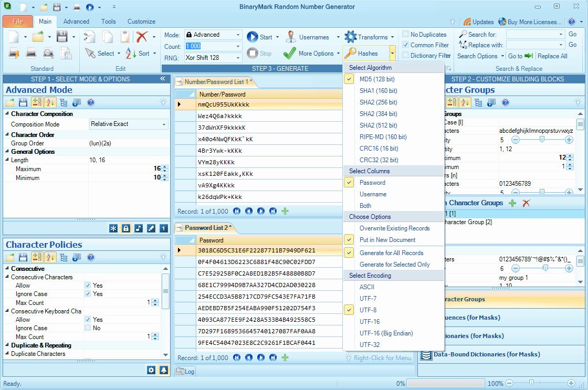
Task: Click the red X next to Character Groups
Action: pos(526,203)
